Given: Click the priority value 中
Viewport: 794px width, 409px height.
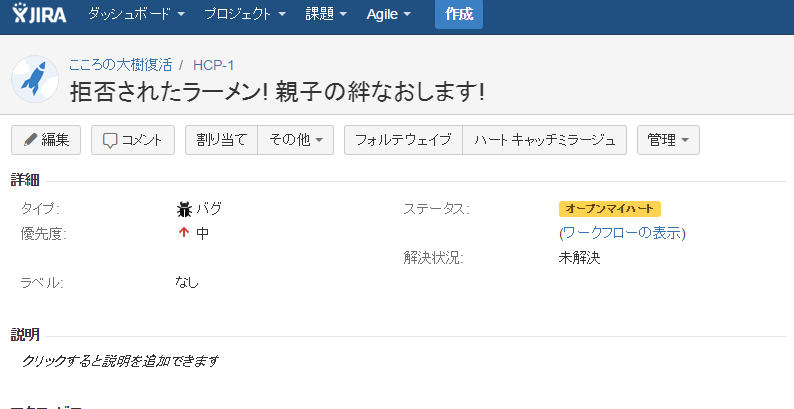Looking at the screenshot, I should click(x=203, y=233).
